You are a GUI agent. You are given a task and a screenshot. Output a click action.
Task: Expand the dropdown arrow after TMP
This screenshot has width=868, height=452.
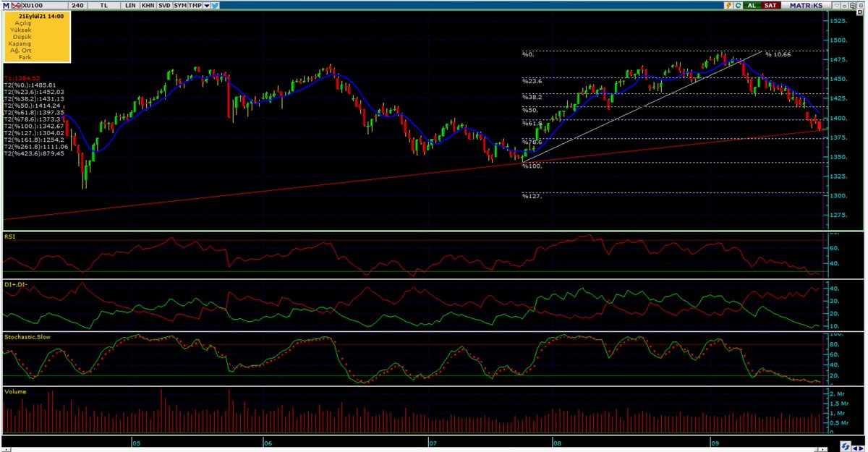207,5
